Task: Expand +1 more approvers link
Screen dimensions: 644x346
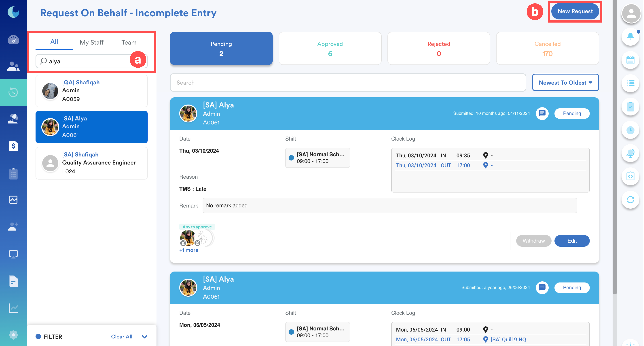Action: coord(188,250)
